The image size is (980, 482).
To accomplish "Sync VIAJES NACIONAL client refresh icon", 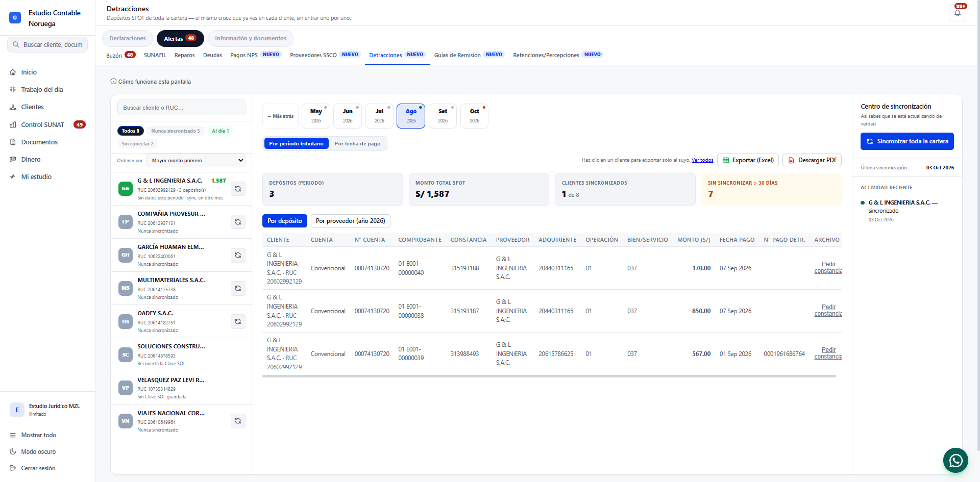I will point(238,421).
